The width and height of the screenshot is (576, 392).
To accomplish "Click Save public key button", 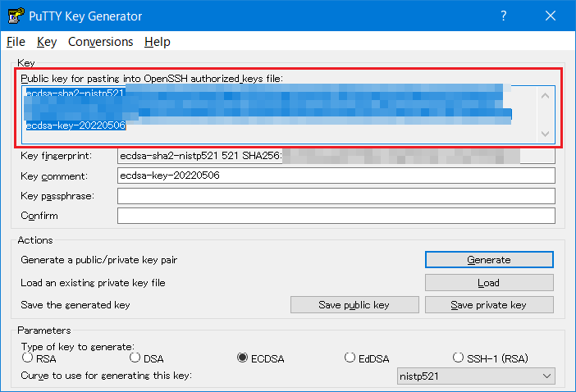I will pos(354,305).
